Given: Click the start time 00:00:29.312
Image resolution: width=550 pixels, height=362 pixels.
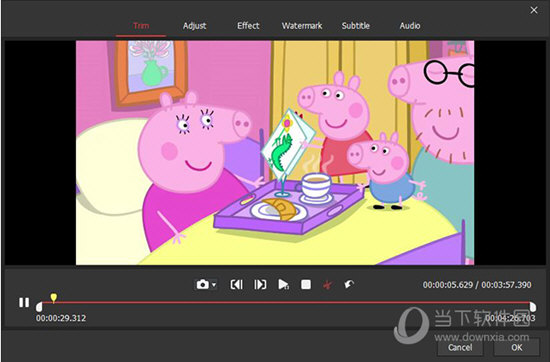Looking at the screenshot, I should 61,318.
